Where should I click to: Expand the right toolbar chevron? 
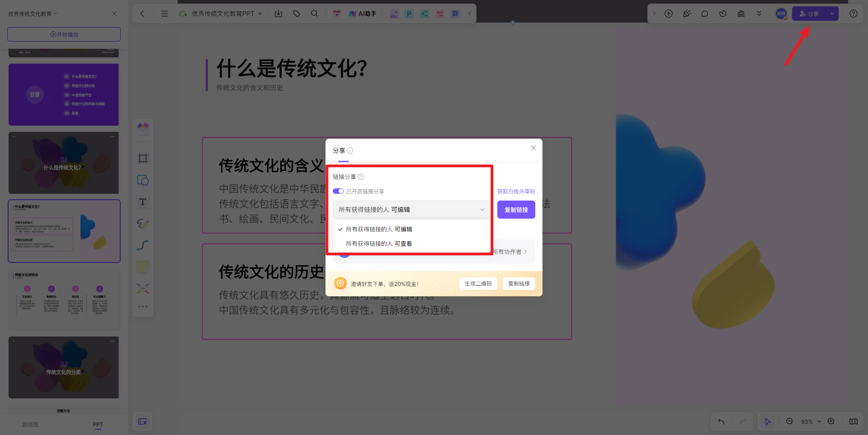[x=654, y=14]
